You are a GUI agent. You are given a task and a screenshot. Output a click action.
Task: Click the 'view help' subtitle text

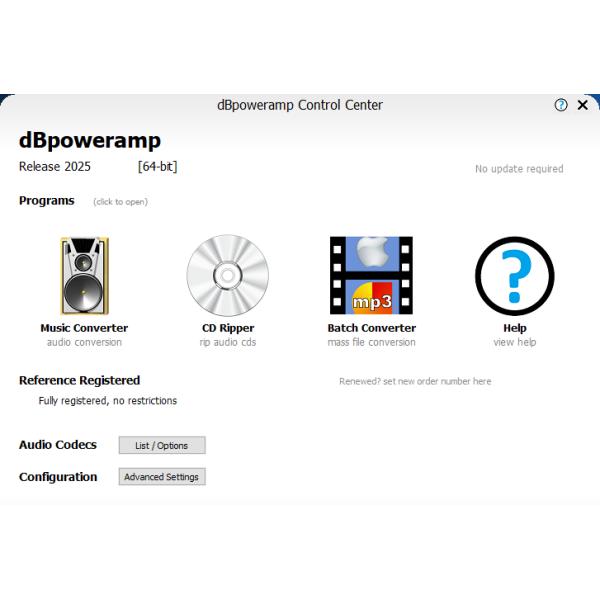pyautogui.click(x=514, y=342)
